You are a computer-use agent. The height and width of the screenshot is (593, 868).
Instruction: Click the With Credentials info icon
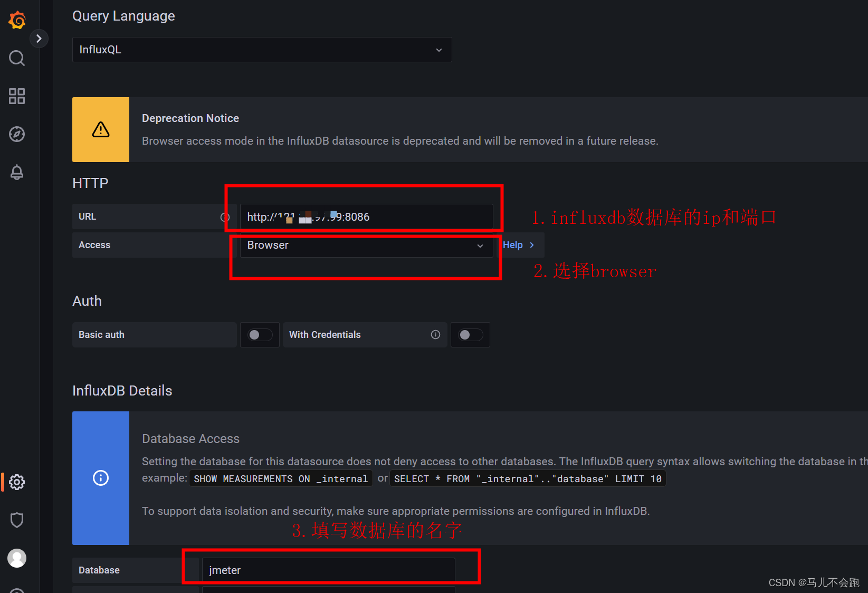(435, 335)
